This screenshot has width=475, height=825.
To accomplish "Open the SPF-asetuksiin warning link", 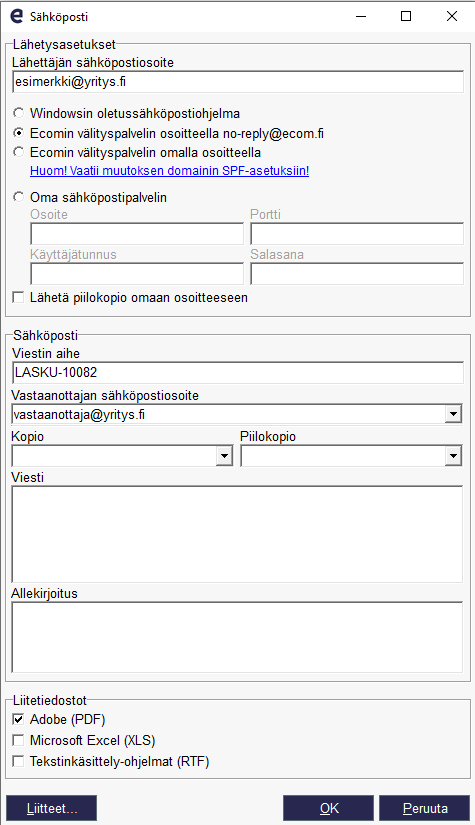I will pos(169,171).
